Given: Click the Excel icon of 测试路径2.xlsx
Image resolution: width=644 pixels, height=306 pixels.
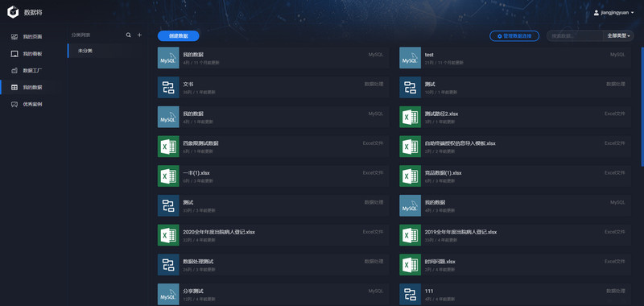Looking at the screenshot, I should click(x=411, y=117).
